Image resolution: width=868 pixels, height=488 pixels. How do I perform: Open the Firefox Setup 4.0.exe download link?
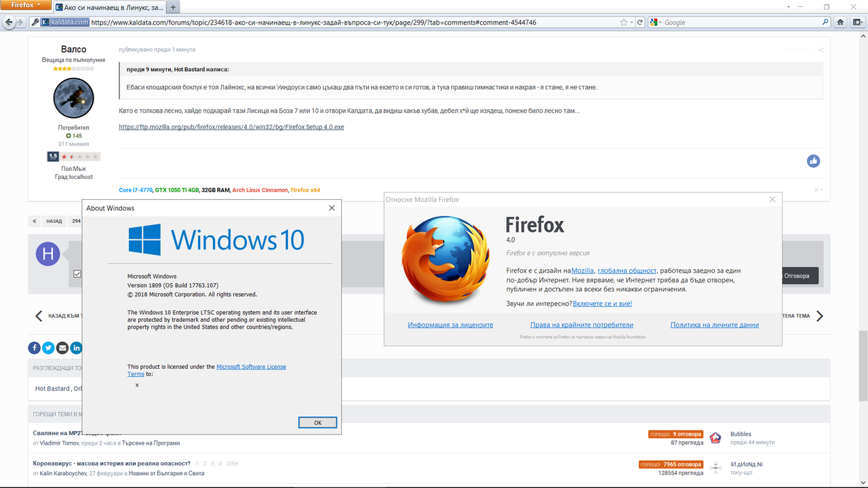(x=231, y=127)
